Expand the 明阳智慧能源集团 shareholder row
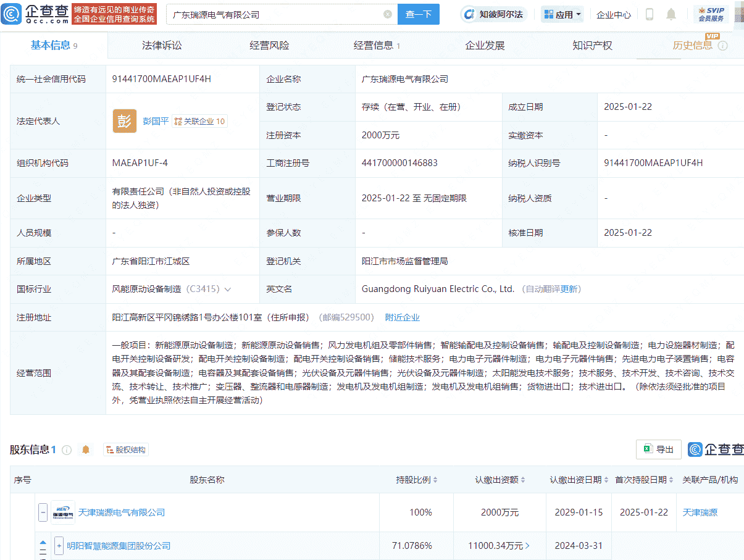The image size is (744, 560). click(59, 546)
